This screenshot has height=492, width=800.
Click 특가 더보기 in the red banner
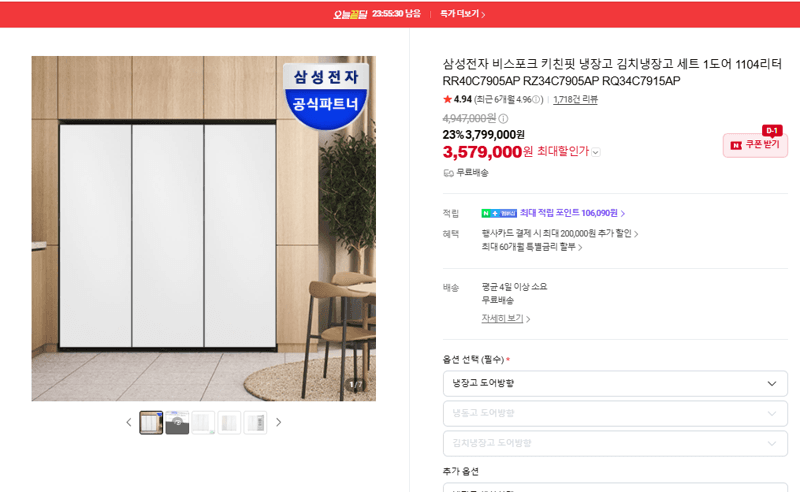[x=462, y=14]
